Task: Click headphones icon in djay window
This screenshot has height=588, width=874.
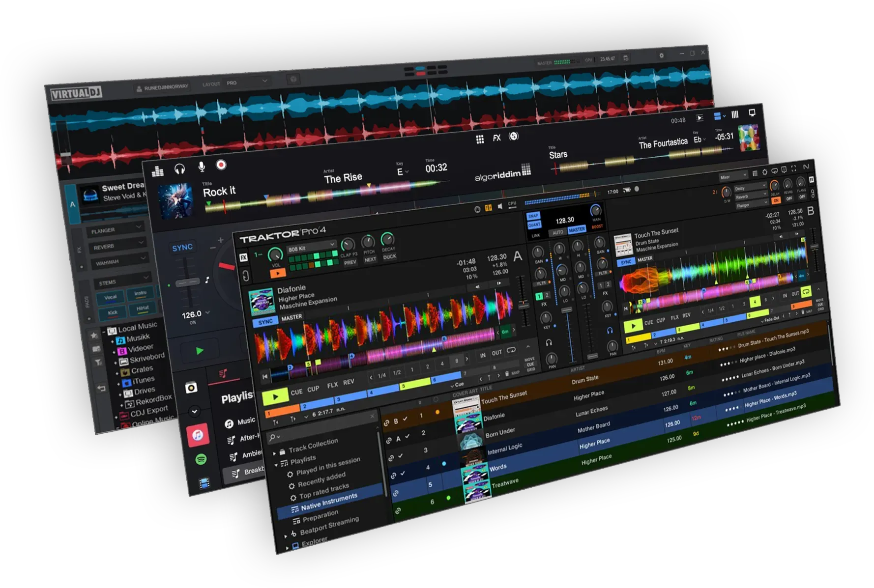Action: (179, 169)
